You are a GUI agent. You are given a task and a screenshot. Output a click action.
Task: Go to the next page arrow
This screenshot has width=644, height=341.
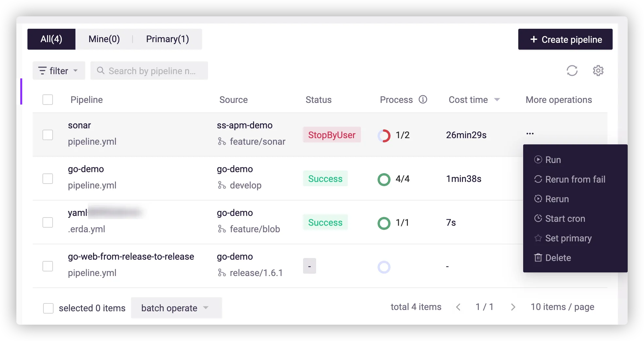(x=513, y=307)
